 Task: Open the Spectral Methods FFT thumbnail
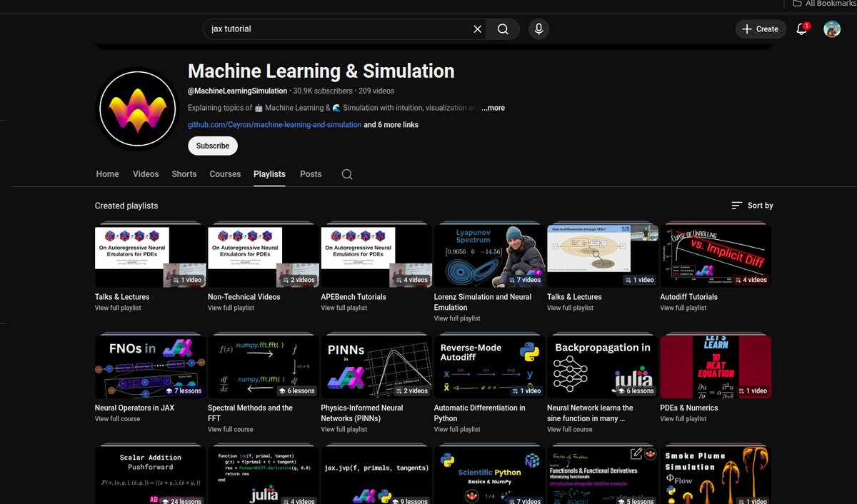click(263, 368)
